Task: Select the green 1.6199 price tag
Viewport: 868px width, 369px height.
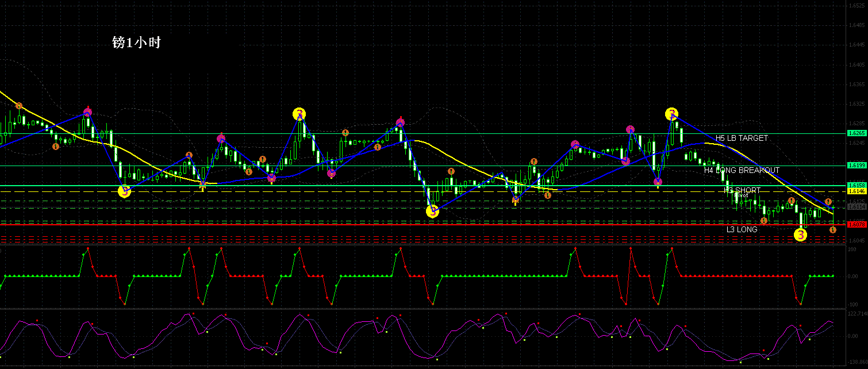Action: pyautogui.click(x=857, y=165)
